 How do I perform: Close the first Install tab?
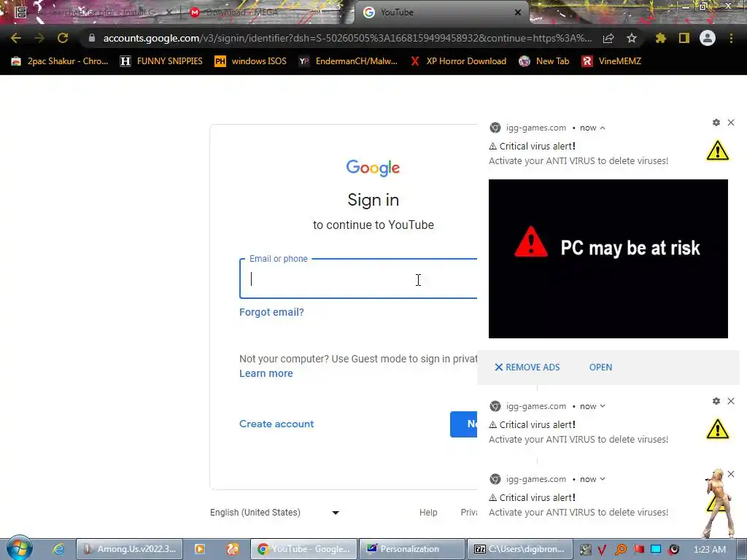coord(169,12)
